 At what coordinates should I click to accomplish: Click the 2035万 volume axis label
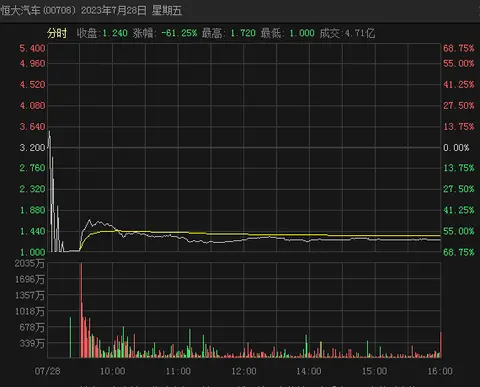[x=29, y=264]
